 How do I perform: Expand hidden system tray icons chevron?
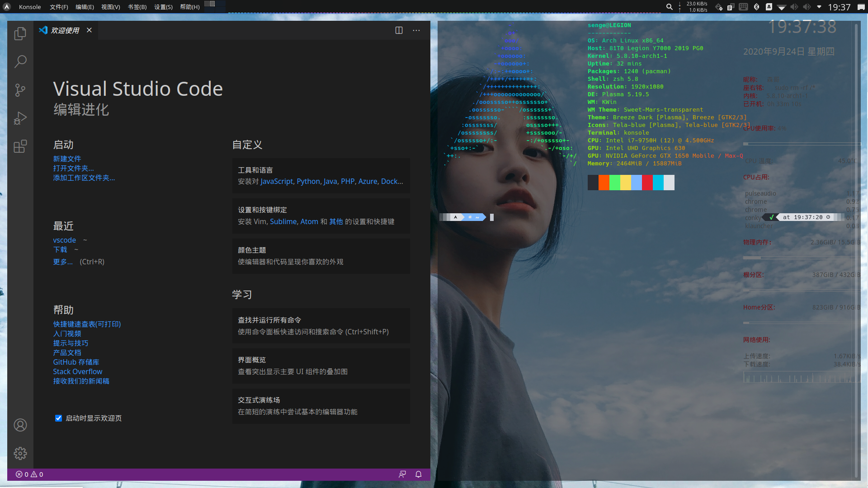coord(819,7)
